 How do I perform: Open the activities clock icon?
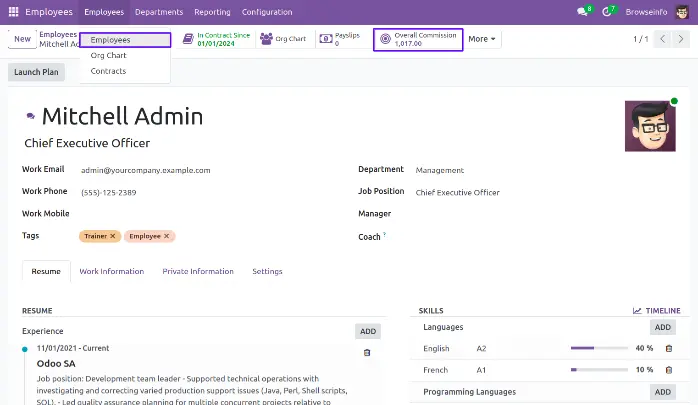coord(609,12)
